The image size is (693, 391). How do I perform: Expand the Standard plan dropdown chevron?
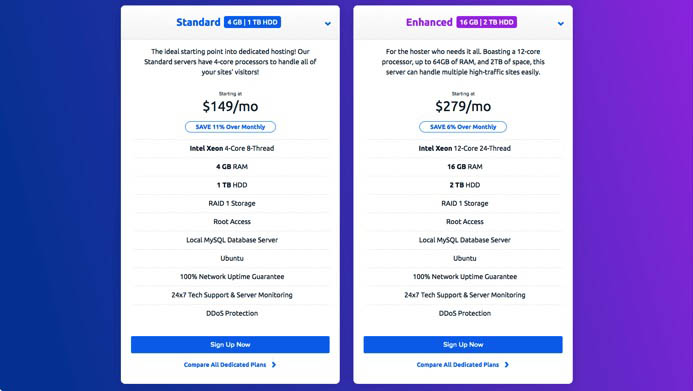(327, 24)
